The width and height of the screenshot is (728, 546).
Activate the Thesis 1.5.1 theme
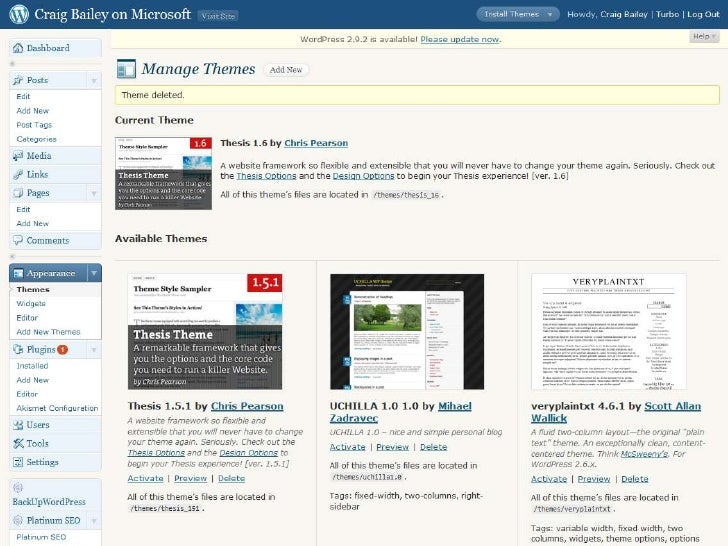145,478
